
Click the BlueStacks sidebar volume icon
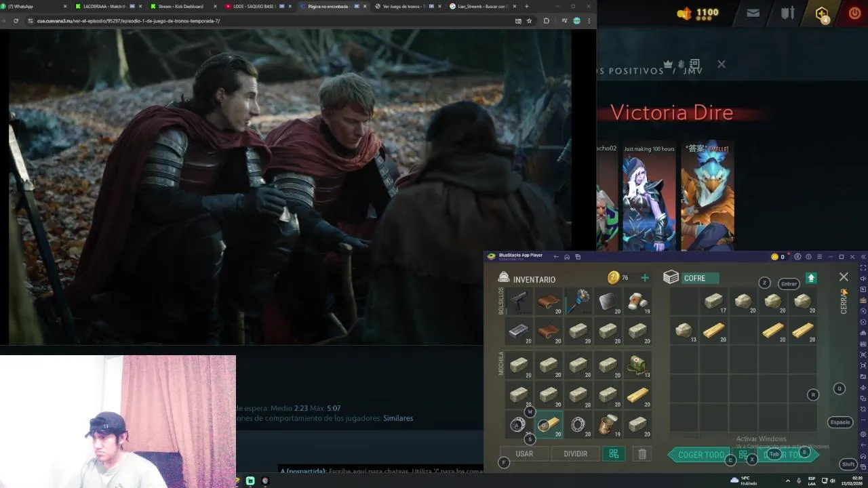(863, 279)
